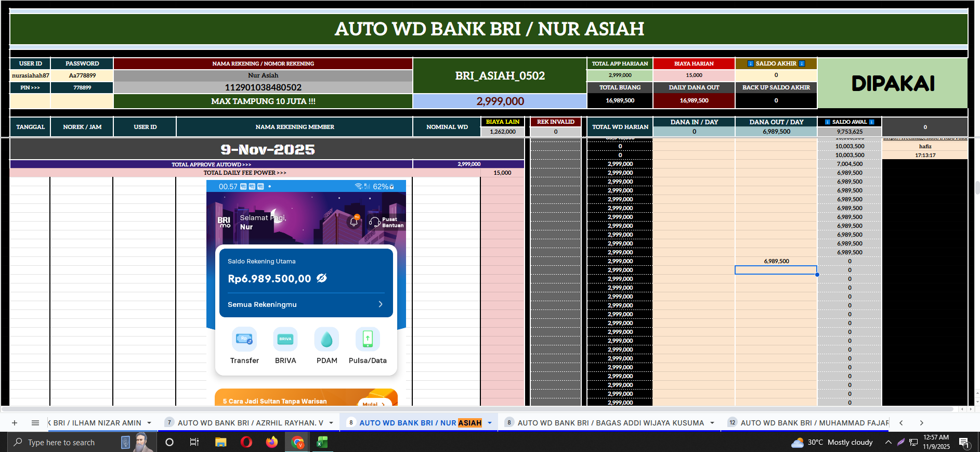Click info icon left of SALDO AWAL
Image resolution: width=980 pixels, height=452 pixels.
click(828, 122)
